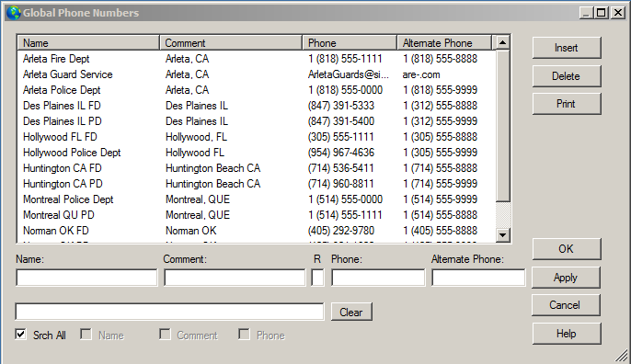
Task: Select the Des Plaines IL FD row
Action: (257, 106)
